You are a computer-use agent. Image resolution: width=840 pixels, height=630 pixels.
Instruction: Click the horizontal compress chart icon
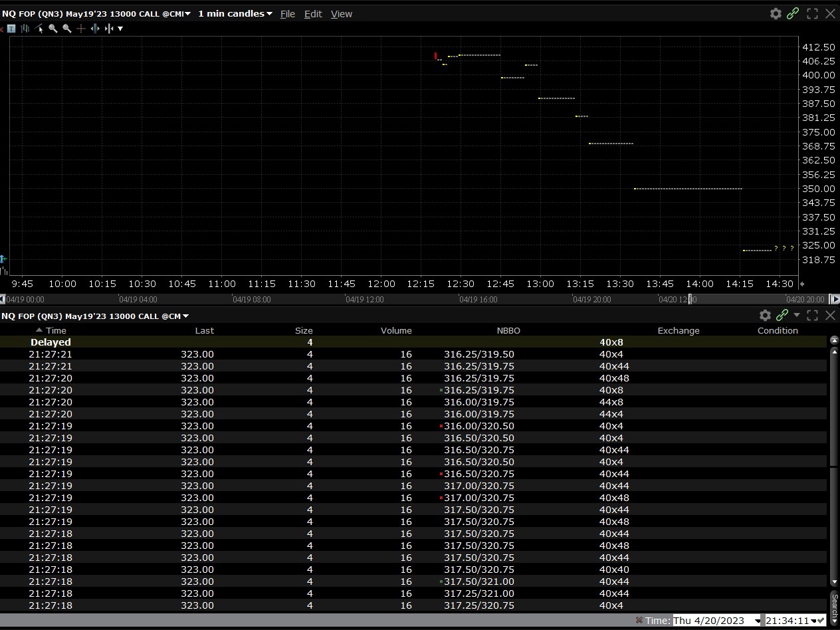tap(109, 29)
